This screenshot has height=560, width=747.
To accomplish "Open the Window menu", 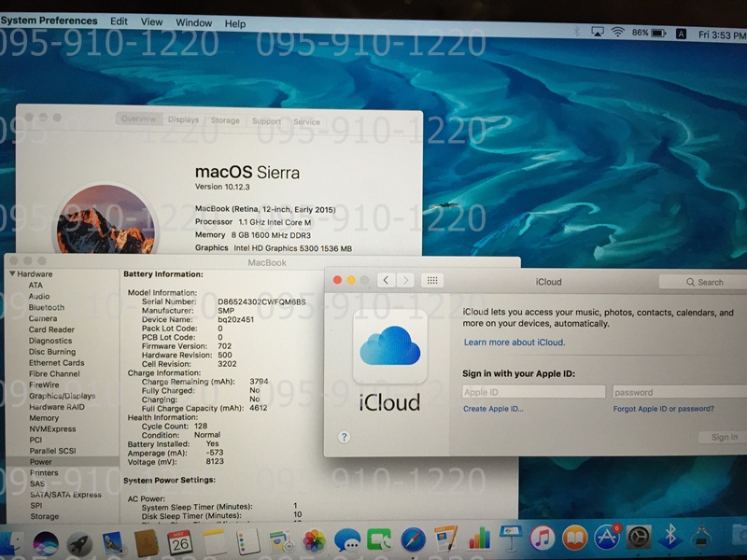I will click(x=194, y=22).
